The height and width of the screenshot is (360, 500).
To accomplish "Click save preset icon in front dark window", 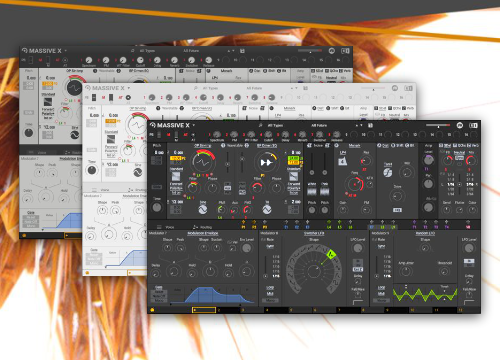I will pyautogui.click(x=370, y=125).
